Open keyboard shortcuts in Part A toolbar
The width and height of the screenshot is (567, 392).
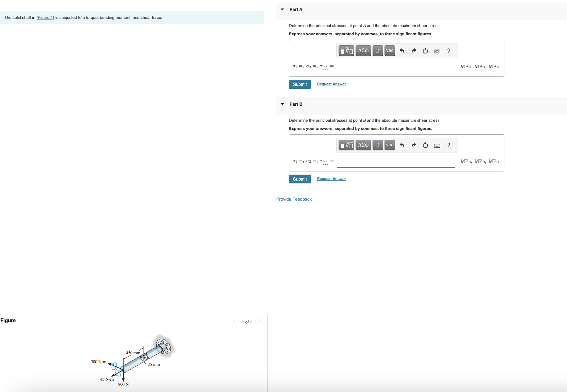coord(437,51)
